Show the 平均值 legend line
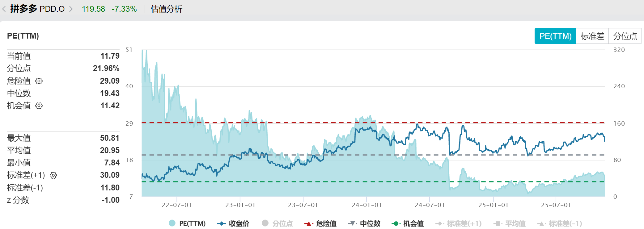 (510, 223)
